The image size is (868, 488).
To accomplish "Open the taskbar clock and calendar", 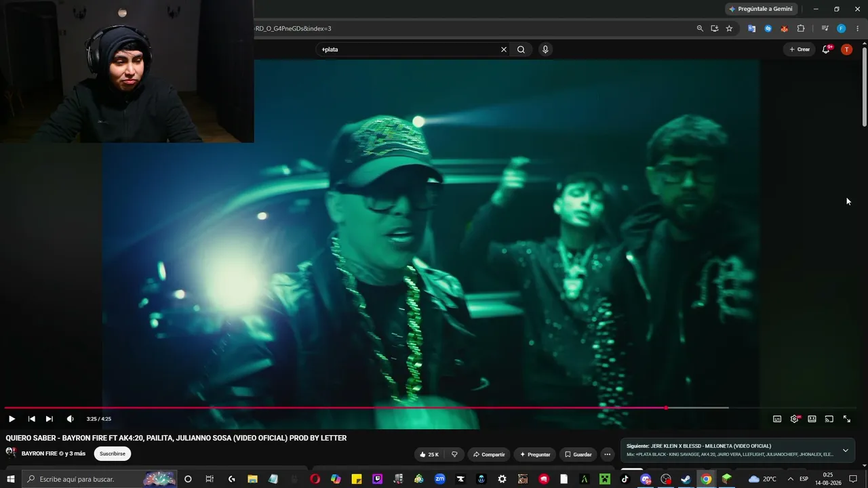I will click(x=828, y=479).
